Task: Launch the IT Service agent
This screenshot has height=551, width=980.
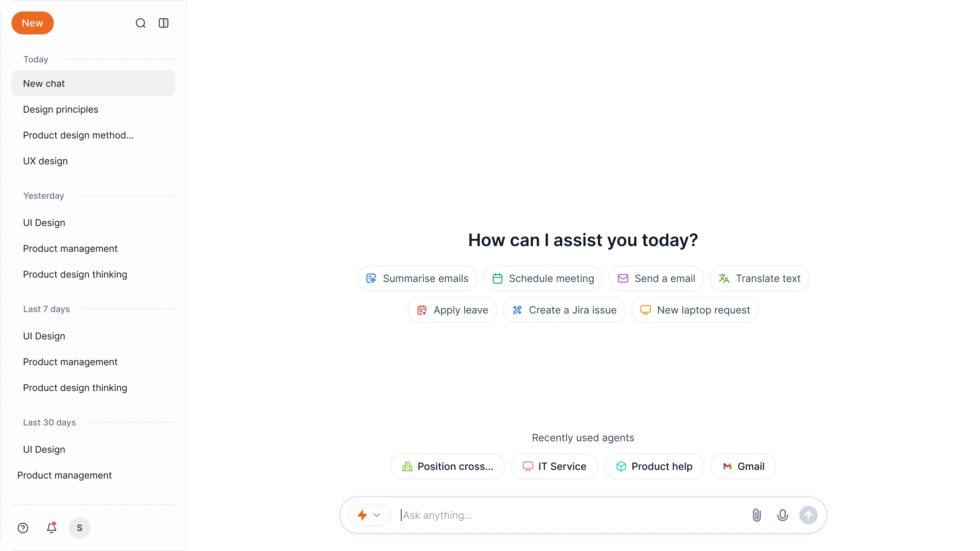Action: click(x=555, y=466)
